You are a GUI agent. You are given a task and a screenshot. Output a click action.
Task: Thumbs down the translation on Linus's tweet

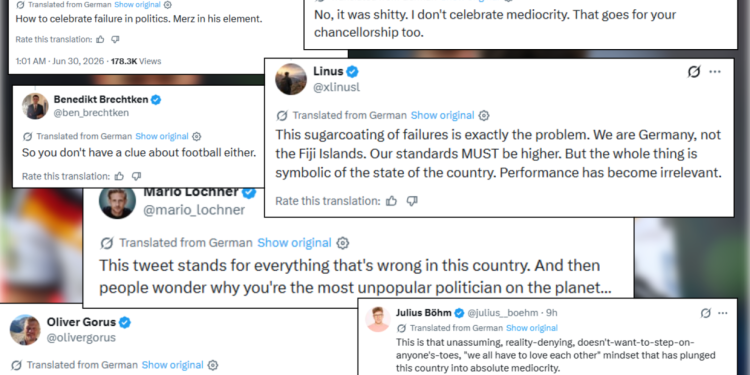point(412,201)
